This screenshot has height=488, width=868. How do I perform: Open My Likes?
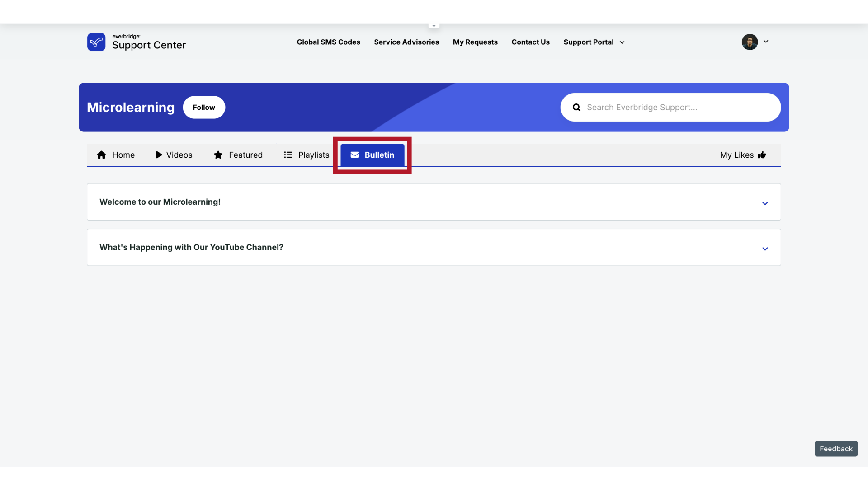(x=743, y=155)
